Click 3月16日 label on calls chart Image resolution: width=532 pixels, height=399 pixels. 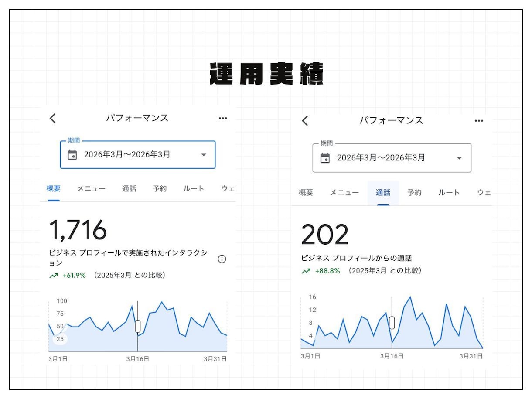point(392,356)
